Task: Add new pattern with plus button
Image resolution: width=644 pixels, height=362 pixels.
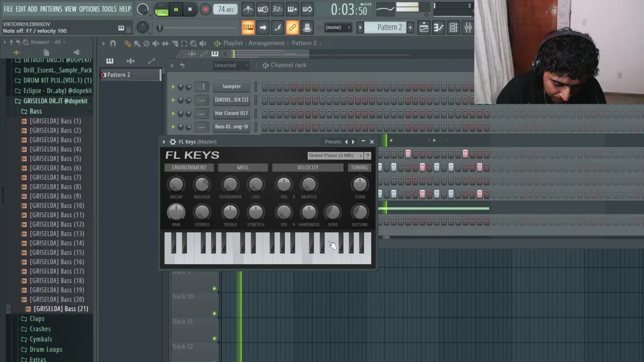Action: pyautogui.click(x=410, y=28)
